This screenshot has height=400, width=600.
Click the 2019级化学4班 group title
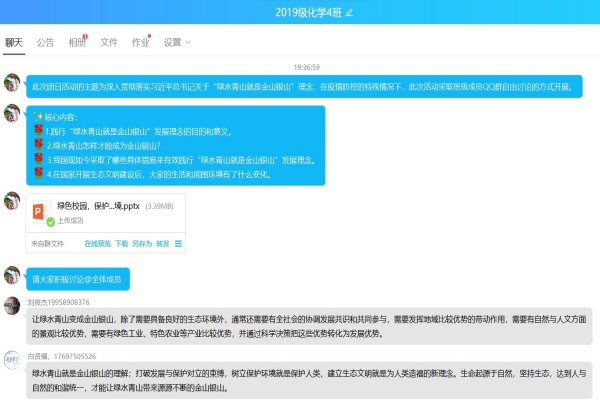click(x=294, y=12)
